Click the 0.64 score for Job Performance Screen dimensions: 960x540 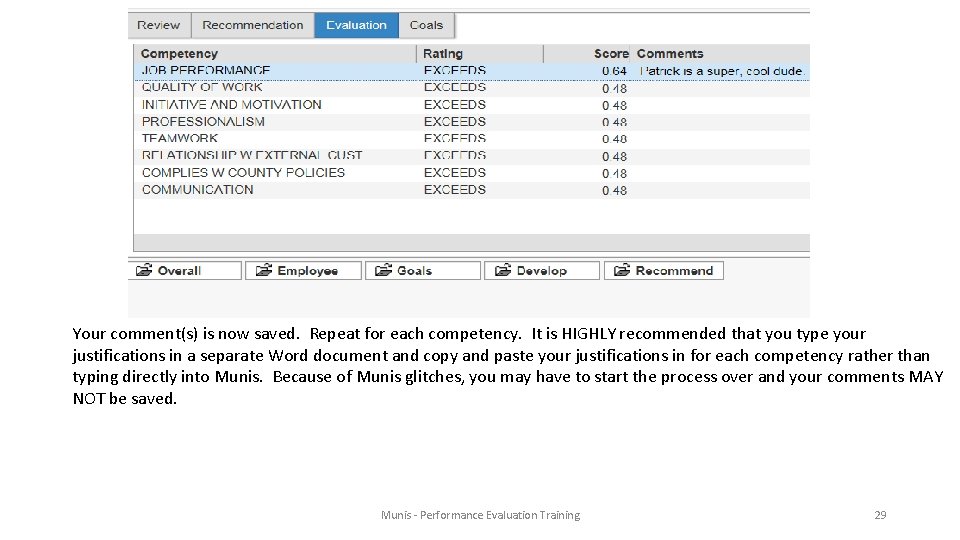coord(614,71)
